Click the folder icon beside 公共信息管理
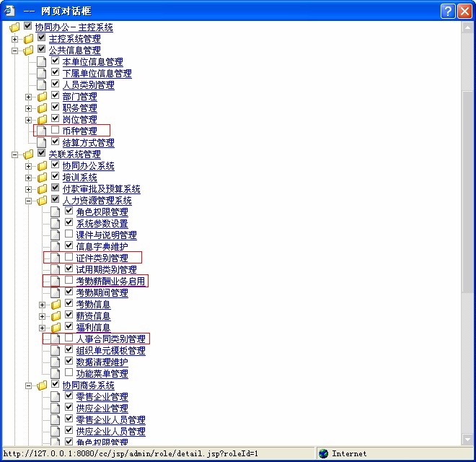 [x=28, y=51]
